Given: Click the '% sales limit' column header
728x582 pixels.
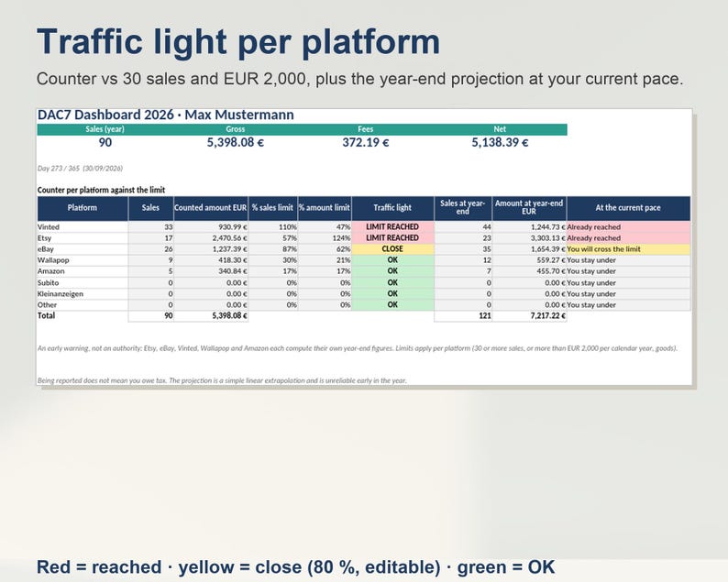Looking at the screenshot, I should (x=272, y=208).
